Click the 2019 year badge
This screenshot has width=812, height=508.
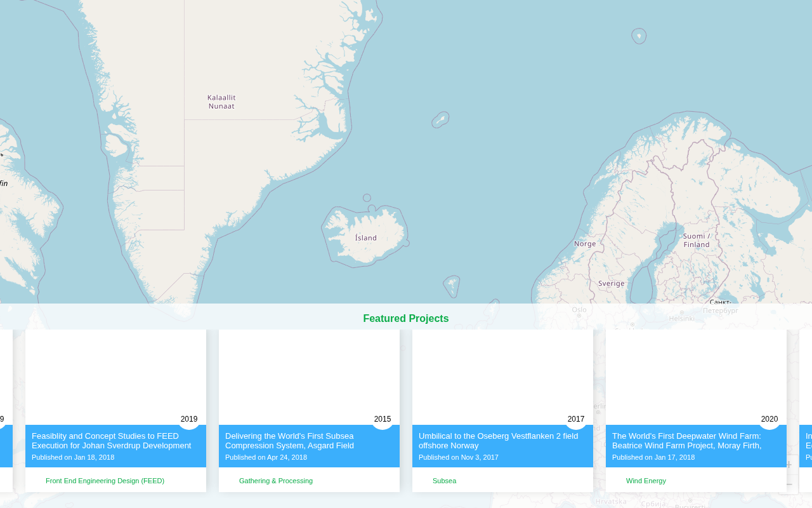click(189, 419)
